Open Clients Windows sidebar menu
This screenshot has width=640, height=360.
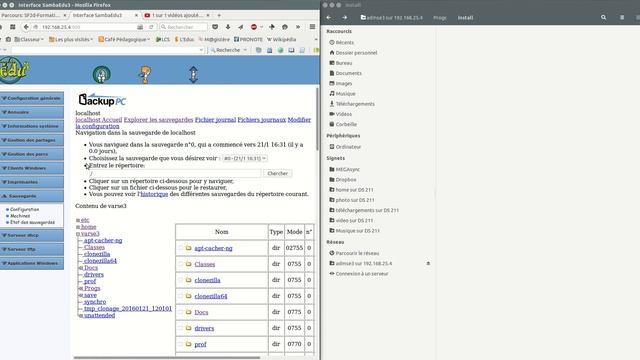pos(32,168)
